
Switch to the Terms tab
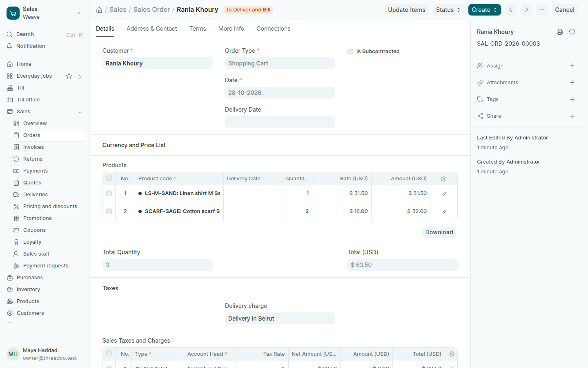coord(198,29)
